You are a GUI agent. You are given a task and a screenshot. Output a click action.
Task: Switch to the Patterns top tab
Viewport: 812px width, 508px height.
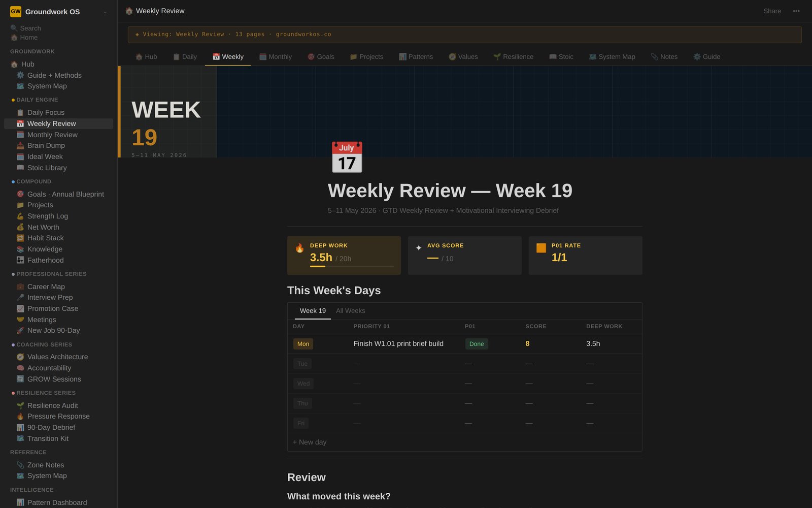pyautogui.click(x=416, y=57)
